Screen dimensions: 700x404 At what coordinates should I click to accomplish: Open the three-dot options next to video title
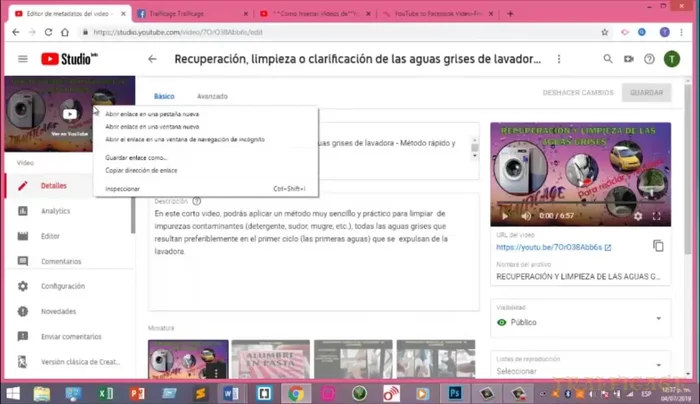559,59
